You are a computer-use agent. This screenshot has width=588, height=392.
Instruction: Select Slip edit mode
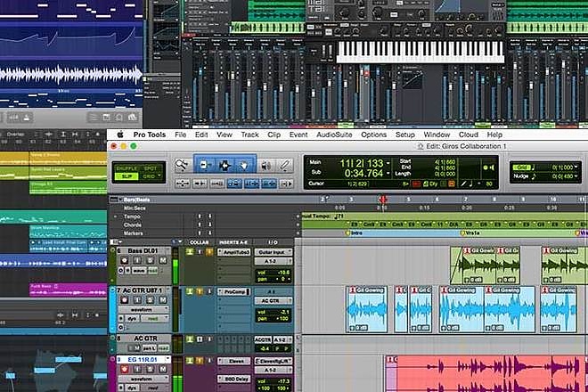pos(127,176)
